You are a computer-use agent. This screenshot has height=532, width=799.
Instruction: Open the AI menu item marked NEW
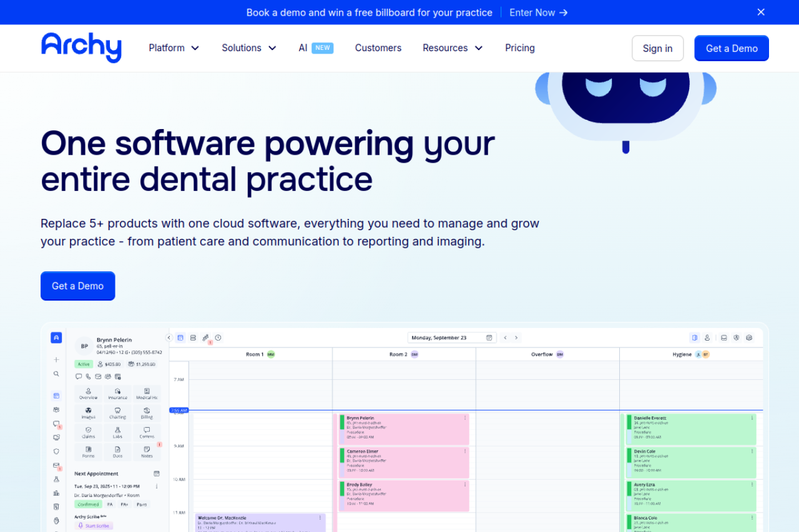tap(315, 48)
